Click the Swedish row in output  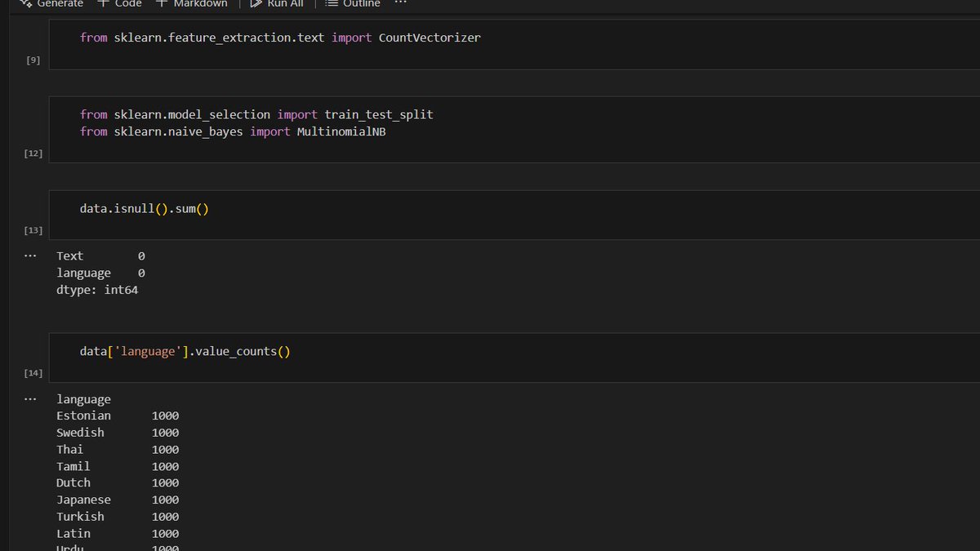(118, 433)
